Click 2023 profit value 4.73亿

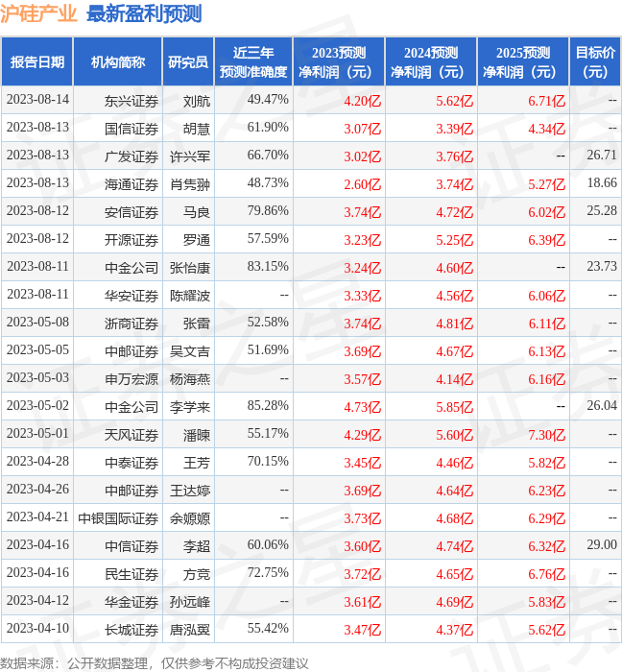[363, 408]
